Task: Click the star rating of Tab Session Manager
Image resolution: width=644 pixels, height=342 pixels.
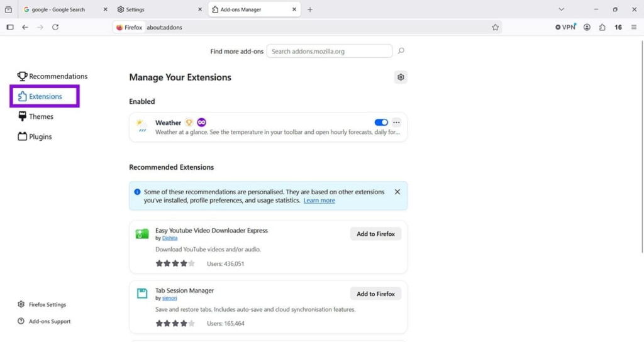Action: [175, 324]
